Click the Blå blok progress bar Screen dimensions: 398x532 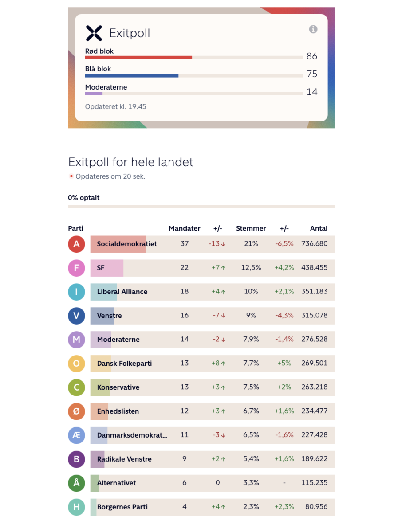point(194,75)
